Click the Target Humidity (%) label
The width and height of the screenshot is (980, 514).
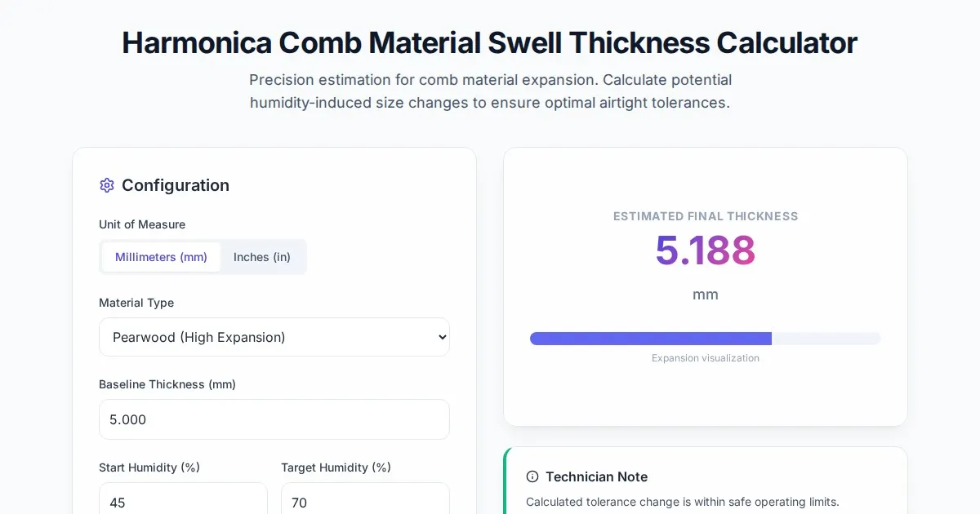pos(336,467)
